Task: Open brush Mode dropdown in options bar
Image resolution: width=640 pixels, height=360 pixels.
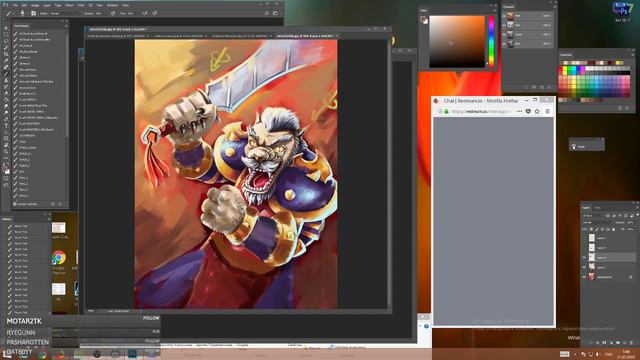Action: tap(65, 13)
